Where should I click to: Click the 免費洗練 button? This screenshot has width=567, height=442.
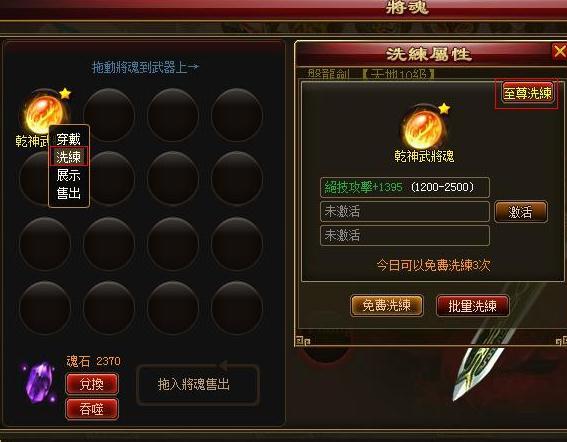387,306
